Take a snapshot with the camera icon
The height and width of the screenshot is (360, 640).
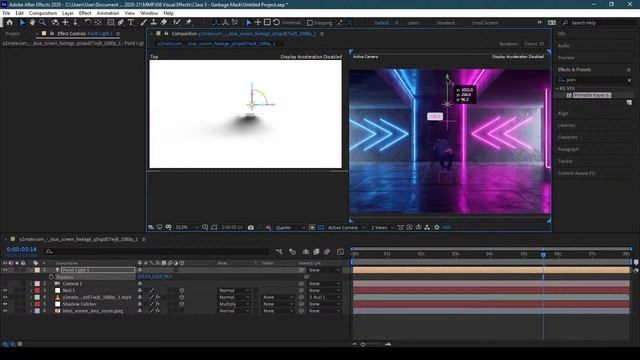click(251, 227)
